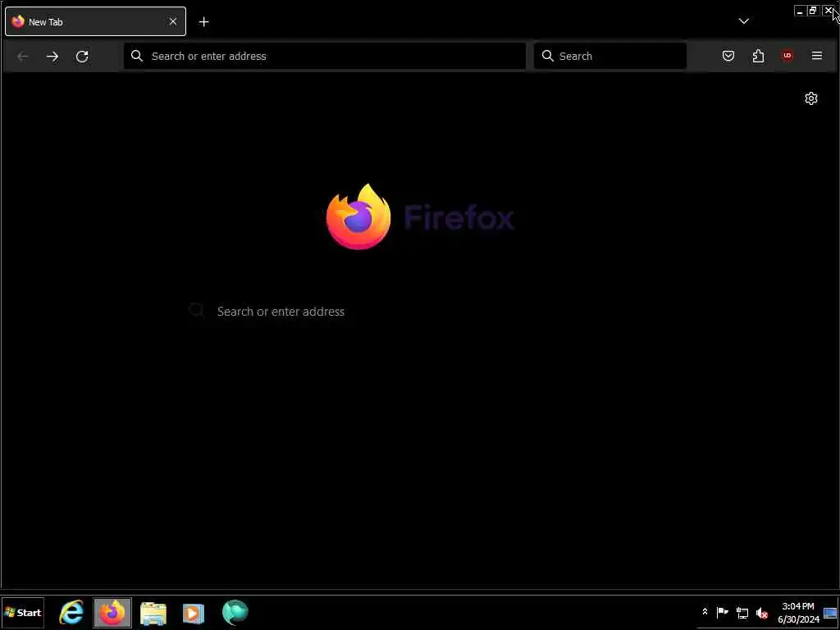Open the Windows Start menu
The image size is (840, 630).
22,612
